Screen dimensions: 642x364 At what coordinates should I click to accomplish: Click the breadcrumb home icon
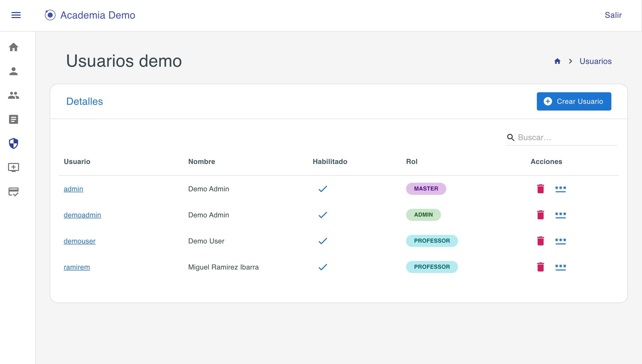pyautogui.click(x=557, y=61)
